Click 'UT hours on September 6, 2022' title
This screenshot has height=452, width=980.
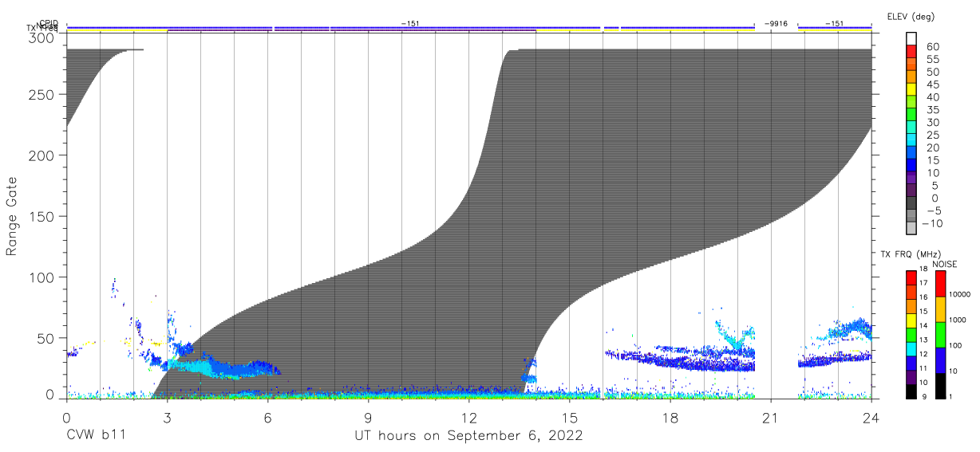(468, 436)
